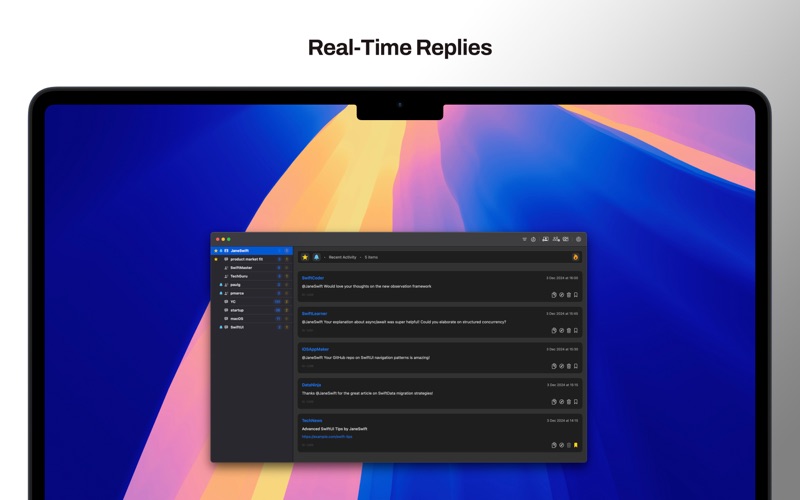Delete the DataNinja reply with its trash icon
This screenshot has height=500, width=800.
click(569, 402)
